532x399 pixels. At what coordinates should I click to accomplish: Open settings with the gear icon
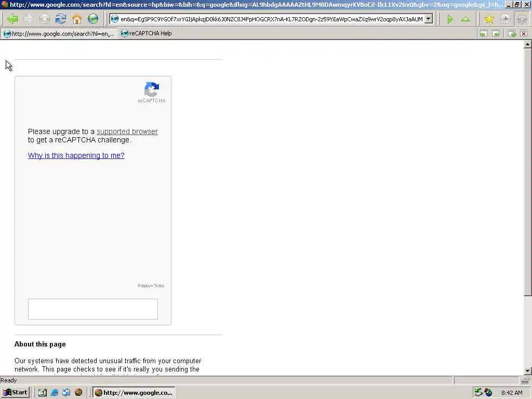pyautogui.click(x=522, y=19)
